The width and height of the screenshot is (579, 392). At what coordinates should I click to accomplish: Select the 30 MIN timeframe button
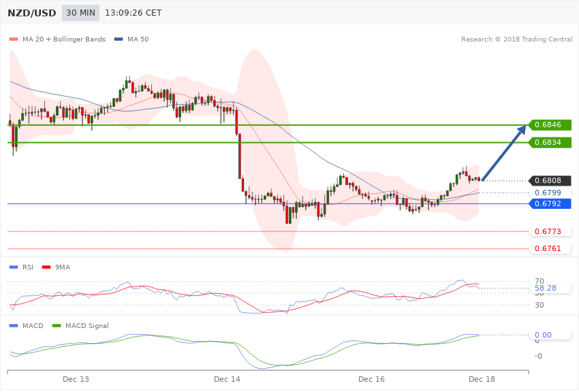click(x=80, y=13)
